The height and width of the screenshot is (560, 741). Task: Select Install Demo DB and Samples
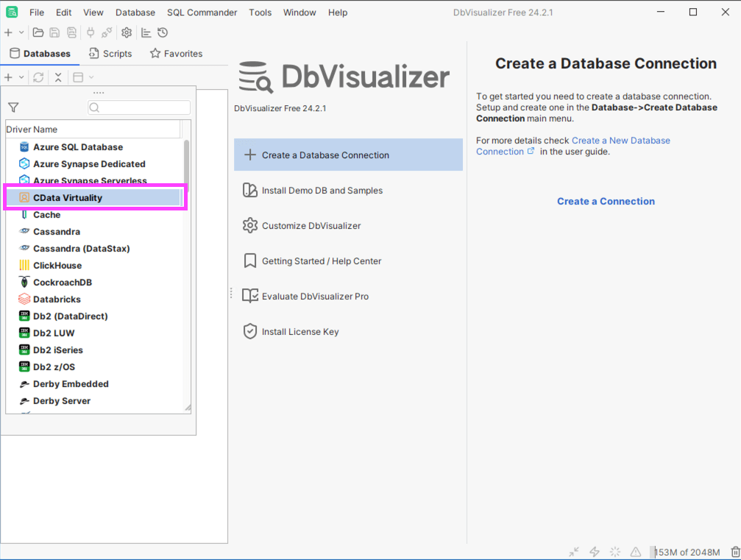(322, 191)
